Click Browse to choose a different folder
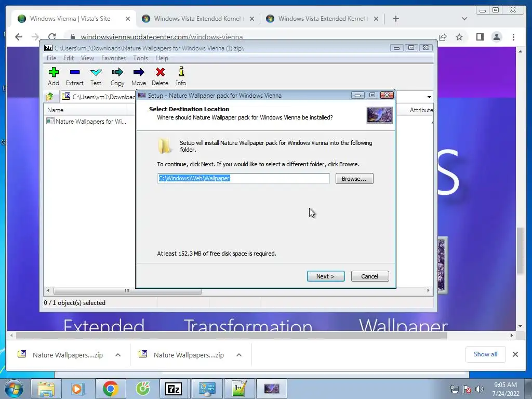 pos(354,179)
